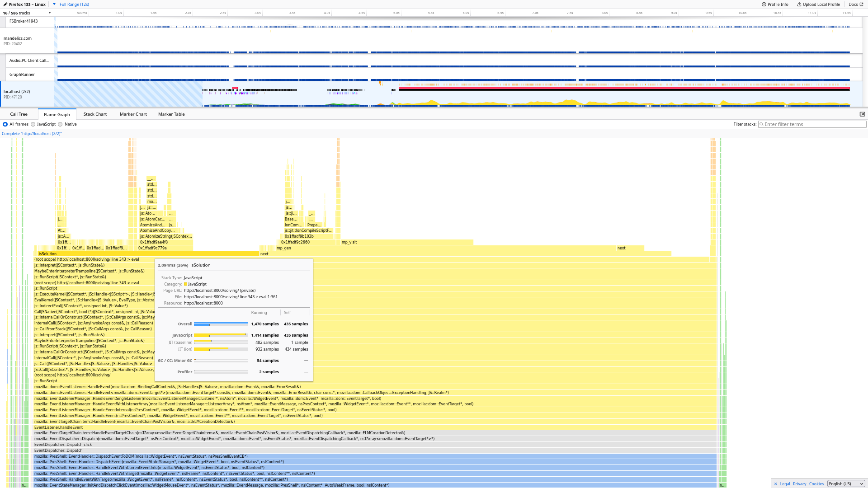Image resolution: width=868 pixels, height=488 pixels.
Task: Open the sidebar toggle icon at right
Action: pos(862,114)
